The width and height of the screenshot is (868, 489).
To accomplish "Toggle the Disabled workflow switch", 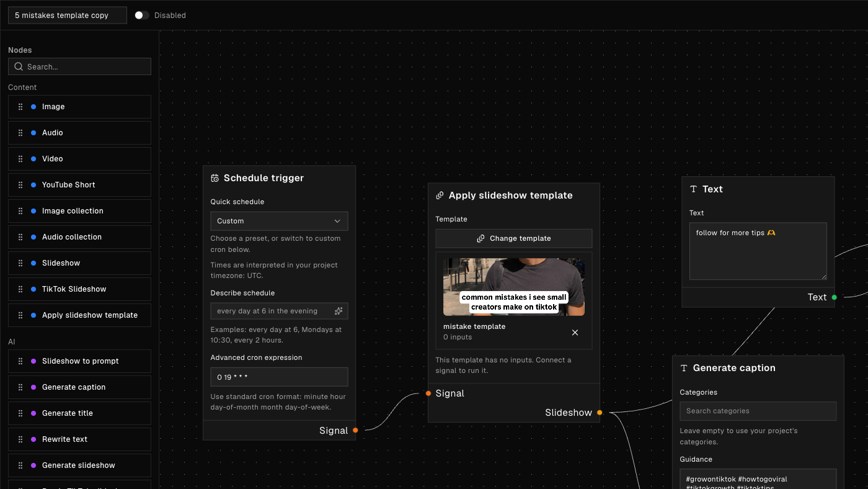I will coord(142,16).
